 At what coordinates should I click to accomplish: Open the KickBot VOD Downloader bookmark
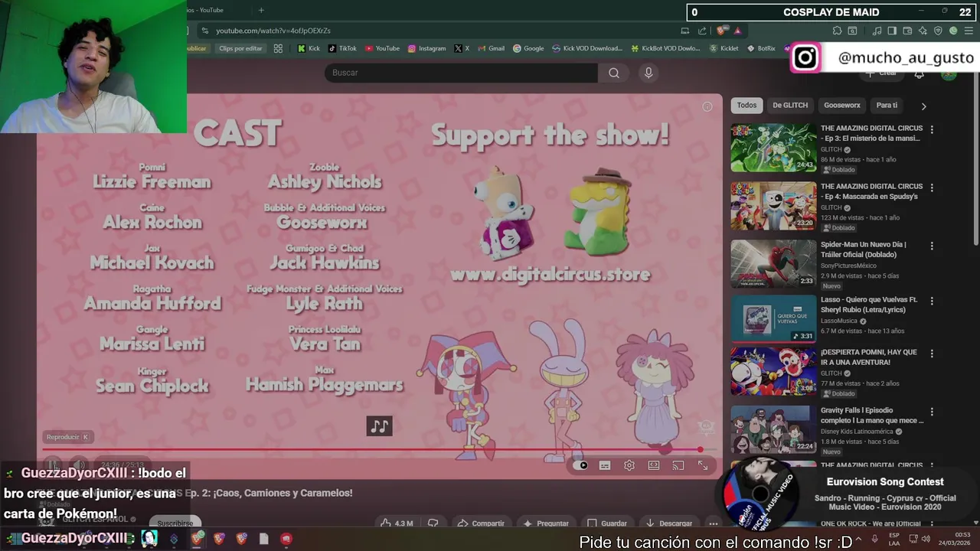pos(665,48)
